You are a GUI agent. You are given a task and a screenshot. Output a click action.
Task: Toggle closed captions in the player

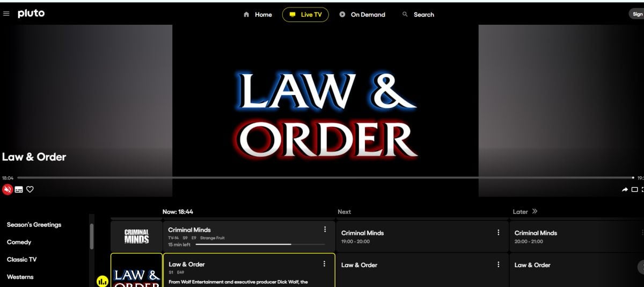[x=19, y=190]
